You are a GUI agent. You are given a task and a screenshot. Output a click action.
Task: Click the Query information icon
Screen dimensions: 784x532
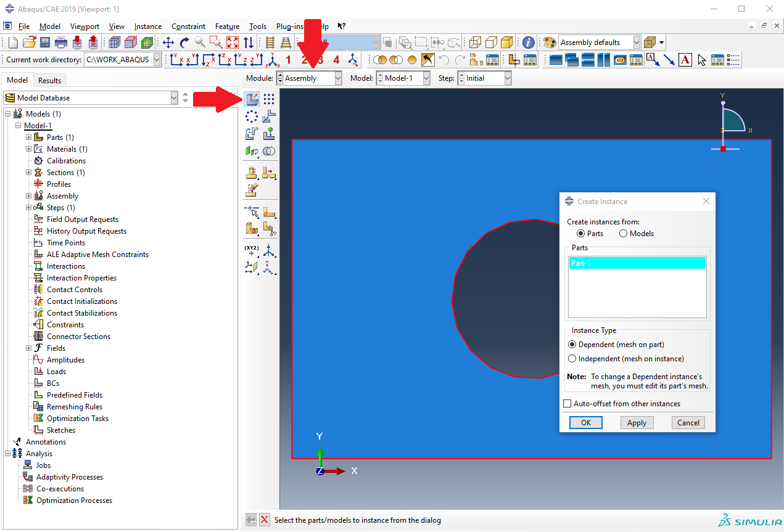(x=529, y=43)
